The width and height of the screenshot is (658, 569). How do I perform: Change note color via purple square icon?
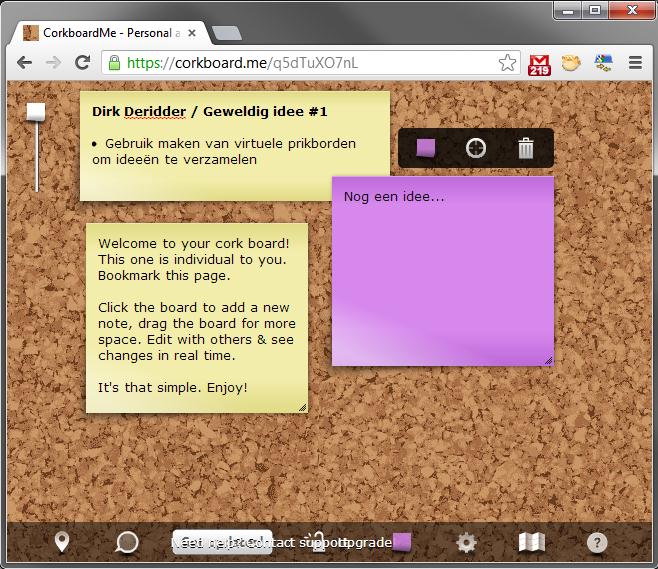point(426,148)
